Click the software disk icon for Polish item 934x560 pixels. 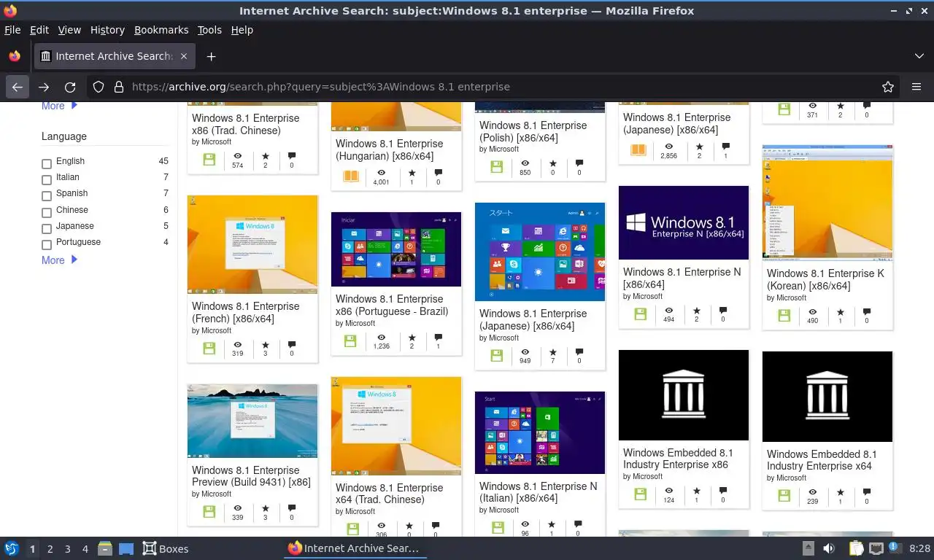[x=497, y=166]
